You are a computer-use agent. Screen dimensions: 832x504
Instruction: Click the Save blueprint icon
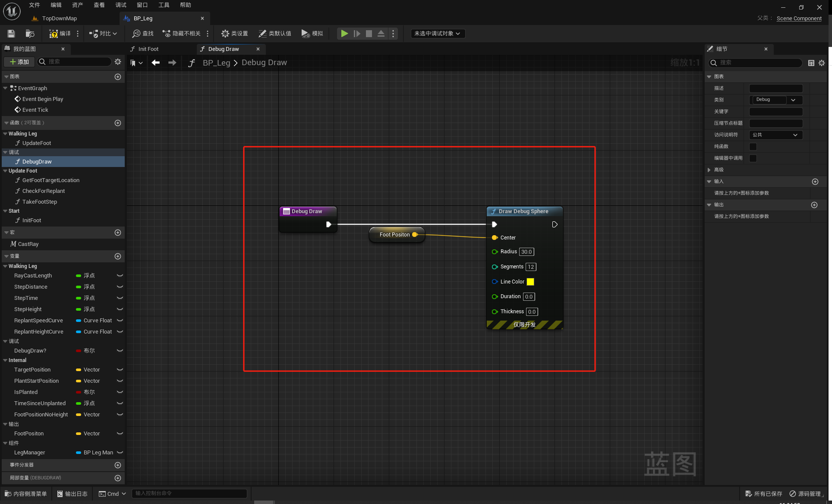click(11, 34)
